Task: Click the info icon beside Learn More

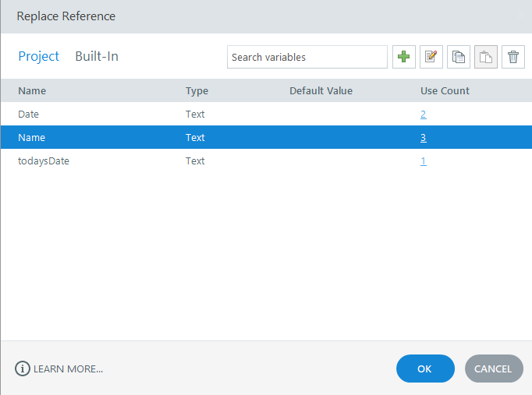Action: coord(23,369)
